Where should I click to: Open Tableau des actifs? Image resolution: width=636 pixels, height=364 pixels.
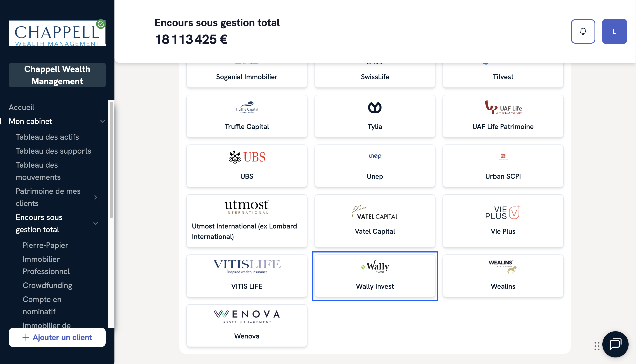coord(47,137)
